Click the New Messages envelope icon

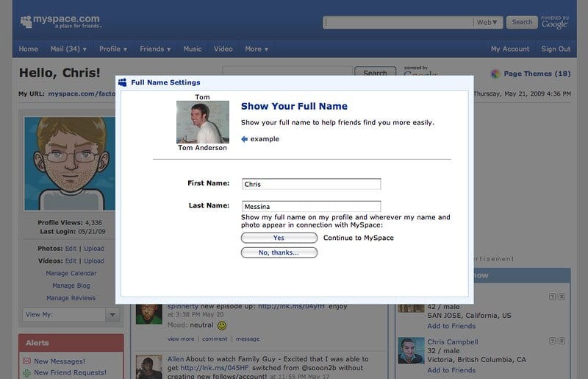26,361
